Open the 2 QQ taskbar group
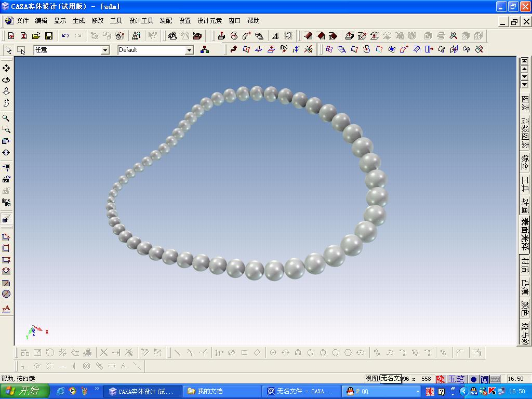 [x=381, y=391]
